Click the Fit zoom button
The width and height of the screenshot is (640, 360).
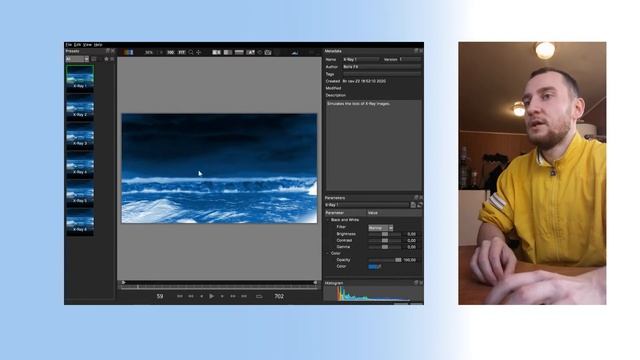pyautogui.click(x=182, y=52)
